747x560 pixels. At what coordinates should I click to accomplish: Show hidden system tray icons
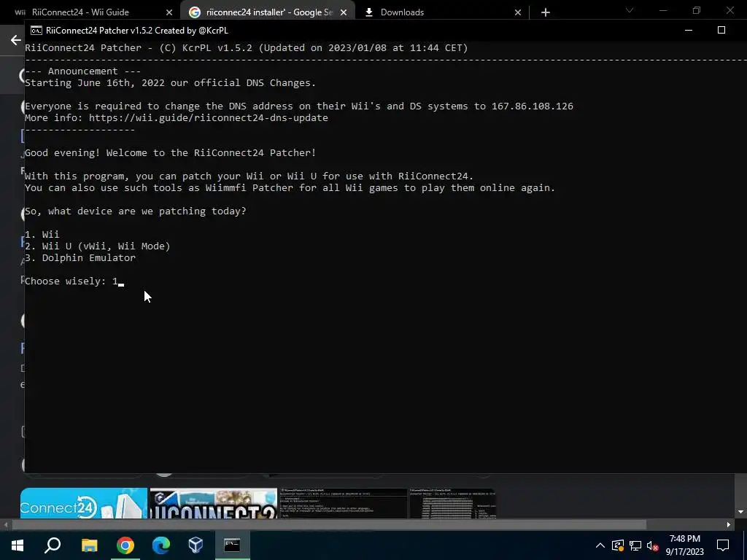pyautogui.click(x=600, y=545)
